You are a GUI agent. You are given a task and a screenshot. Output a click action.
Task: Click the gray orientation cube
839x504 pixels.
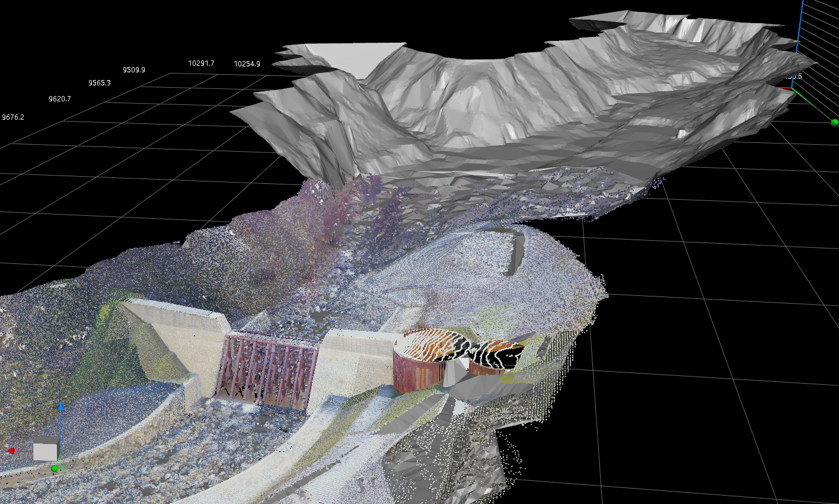pyautogui.click(x=45, y=449)
